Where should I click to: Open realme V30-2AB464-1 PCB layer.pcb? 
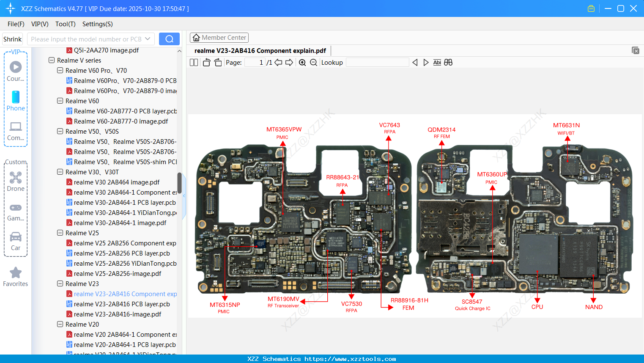click(121, 203)
